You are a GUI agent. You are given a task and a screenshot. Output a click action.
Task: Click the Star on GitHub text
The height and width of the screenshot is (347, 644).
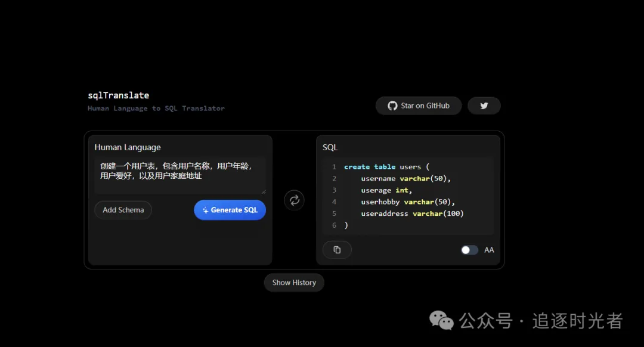point(425,106)
